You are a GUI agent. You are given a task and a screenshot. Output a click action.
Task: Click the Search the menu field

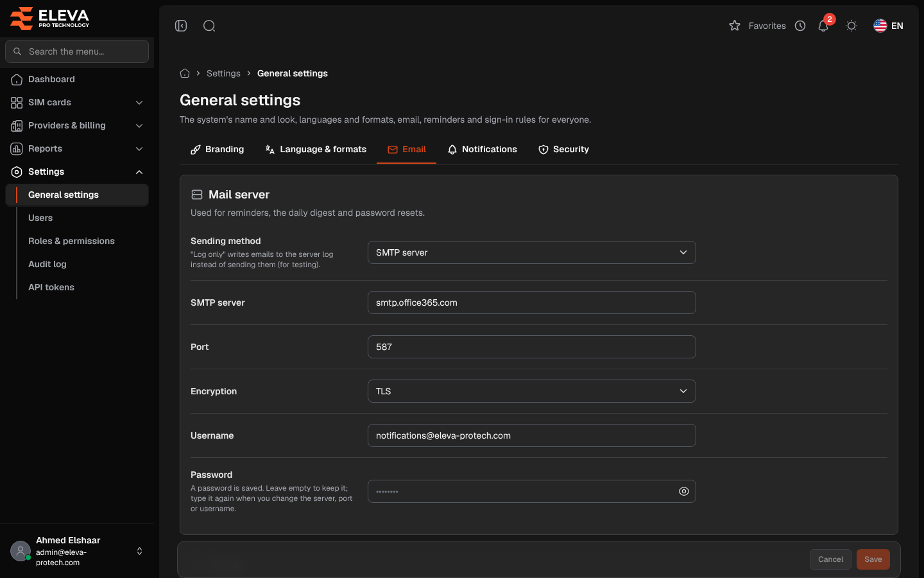point(77,51)
